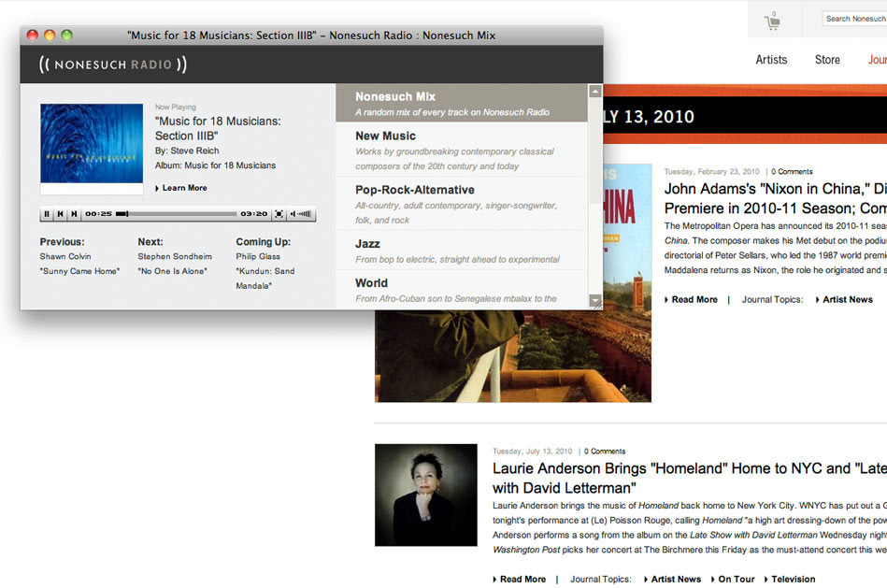Skip forward to the next track
The width and height of the screenshot is (887, 588).
pos(74,214)
